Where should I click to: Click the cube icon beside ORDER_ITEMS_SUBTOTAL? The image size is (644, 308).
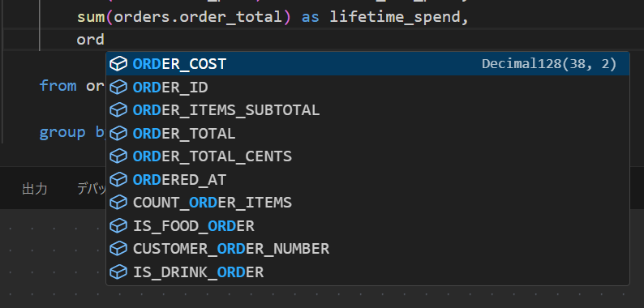click(x=118, y=110)
